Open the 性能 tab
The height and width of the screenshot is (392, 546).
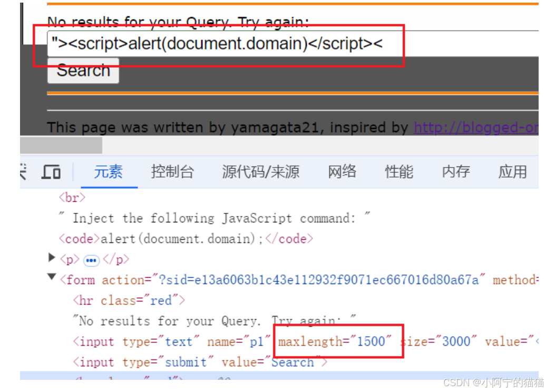(399, 172)
